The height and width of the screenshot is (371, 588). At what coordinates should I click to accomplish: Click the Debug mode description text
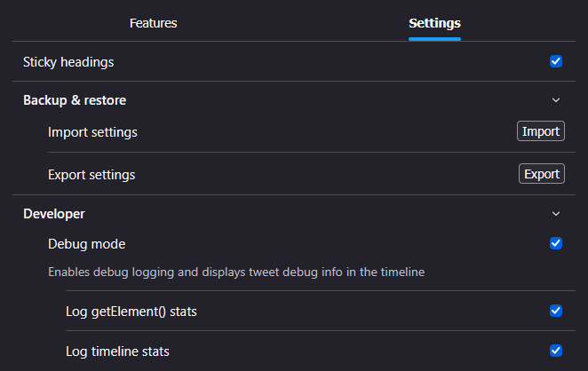[236, 272]
